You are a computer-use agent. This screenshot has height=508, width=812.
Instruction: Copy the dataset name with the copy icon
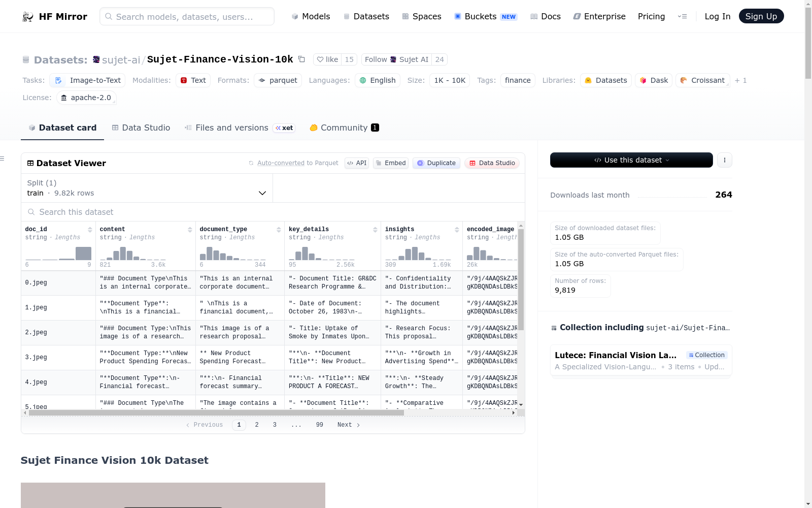pyautogui.click(x=301, y=59)
